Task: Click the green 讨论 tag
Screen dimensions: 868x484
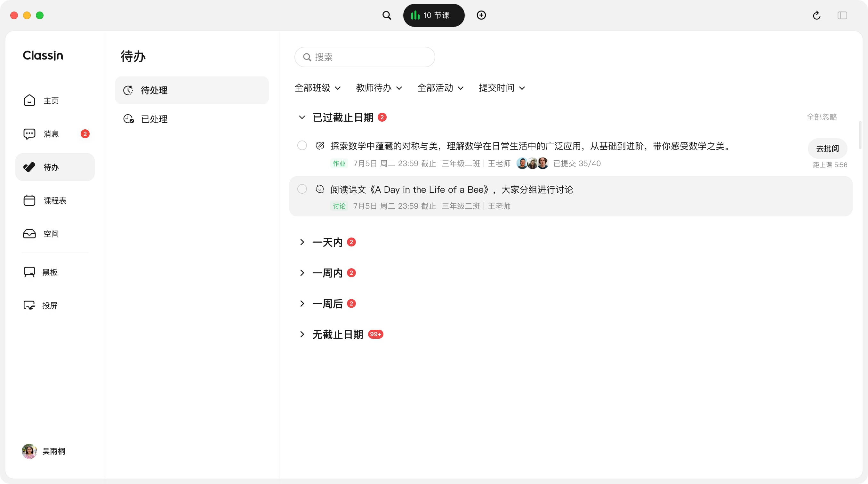Action: click(x=339, y=206)
